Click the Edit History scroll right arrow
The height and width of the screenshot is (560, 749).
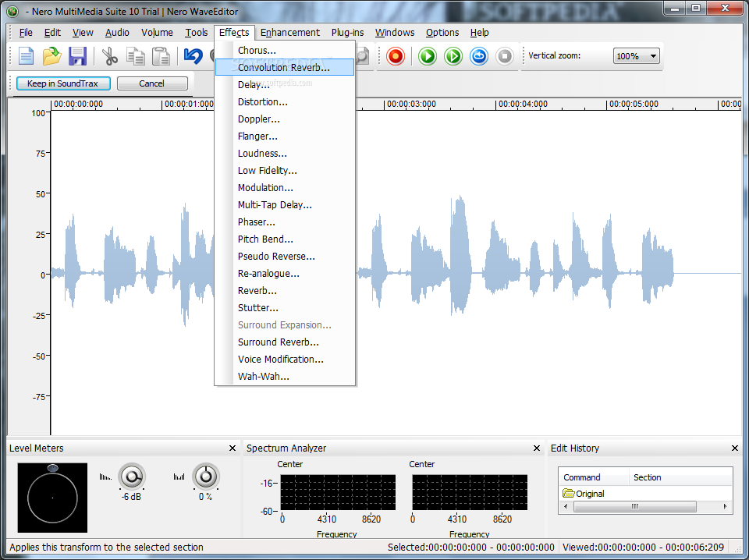click(725, 506)
